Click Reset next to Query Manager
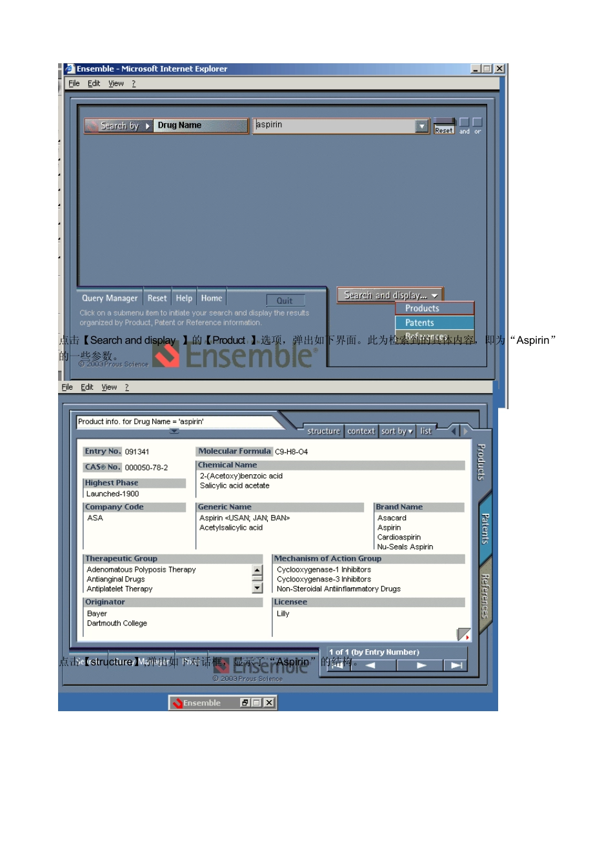The image size is (613, 868). pyautogui.click(x=157, y=298)
